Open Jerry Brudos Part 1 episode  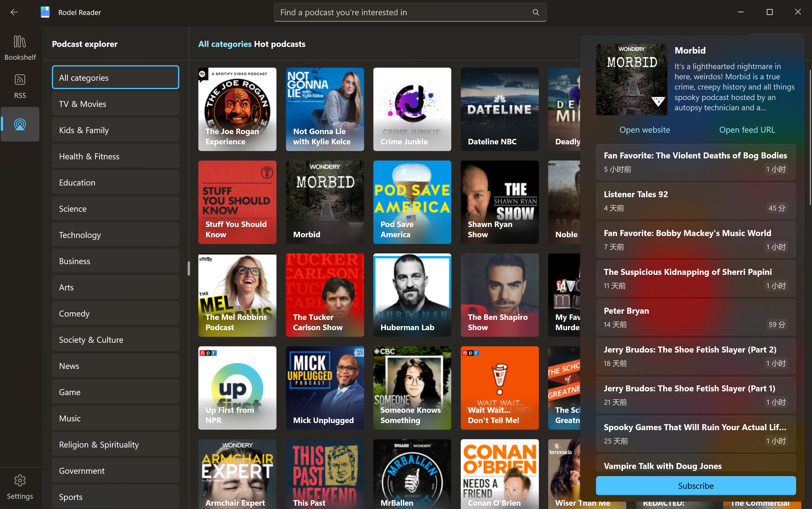[696, 395]
